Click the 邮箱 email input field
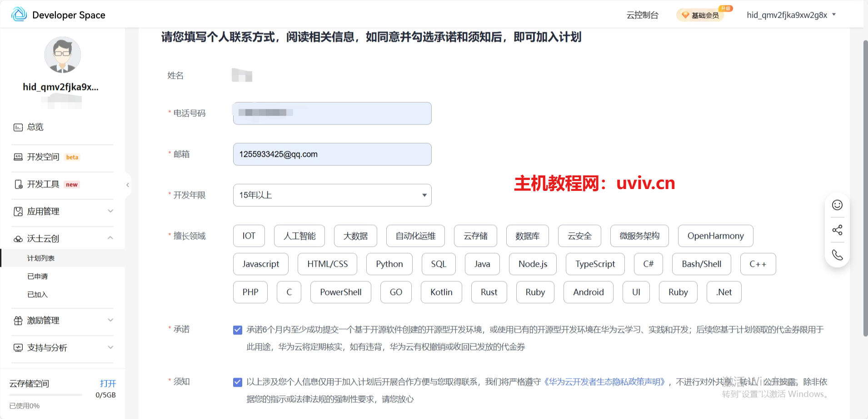868x419 pixels. 332,155
